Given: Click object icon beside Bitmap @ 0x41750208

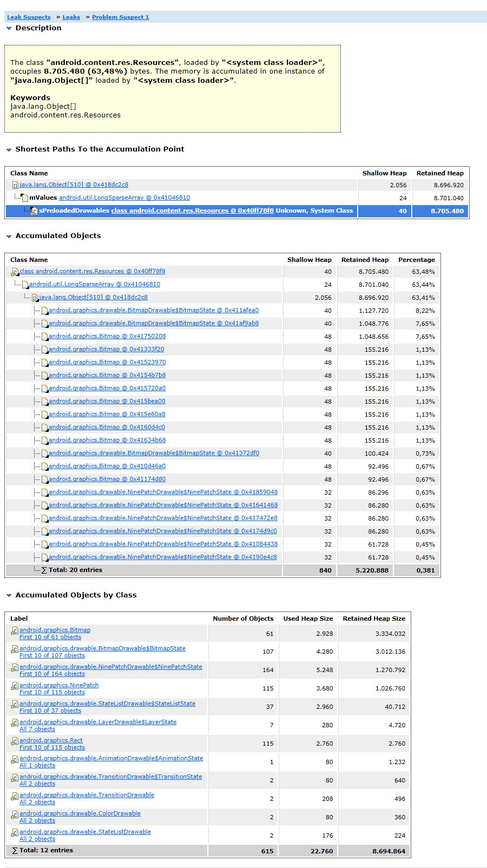Looking at the screenshot, I should click(x=44, y=337).
